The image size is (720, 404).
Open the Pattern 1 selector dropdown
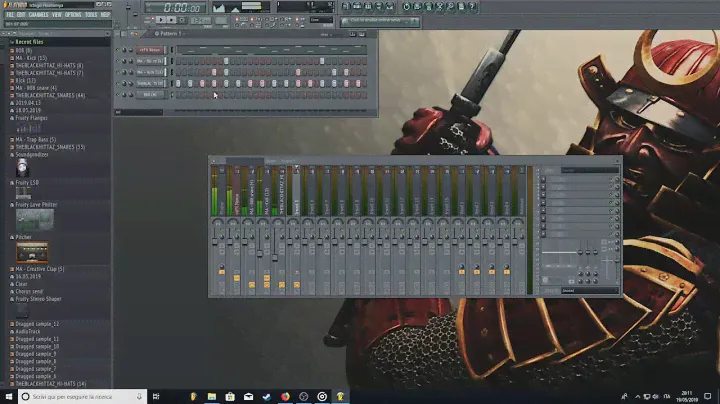pyautogui.click(x=170, y=34)
